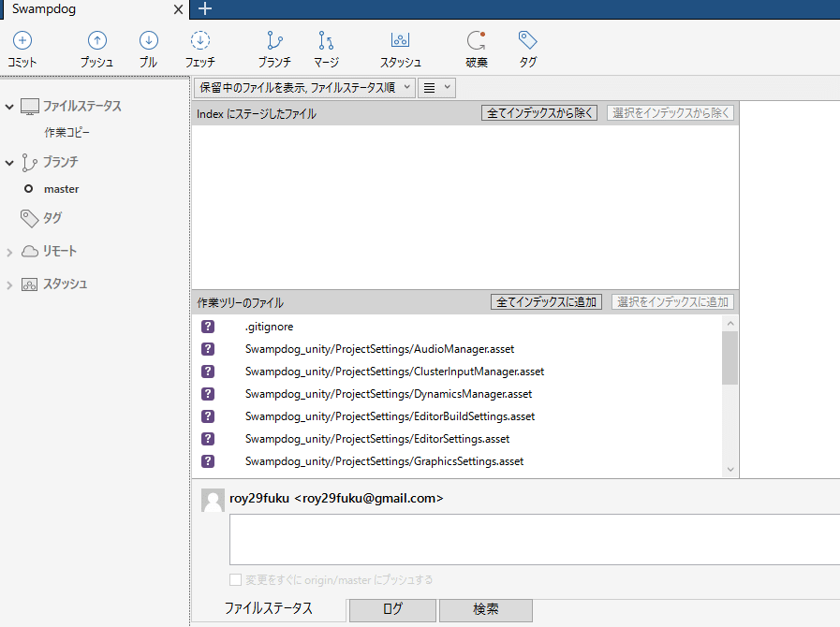Switch to the ログ tab
Image resolution: width=840 pixels, height=627 pixels.
(392, 610)
